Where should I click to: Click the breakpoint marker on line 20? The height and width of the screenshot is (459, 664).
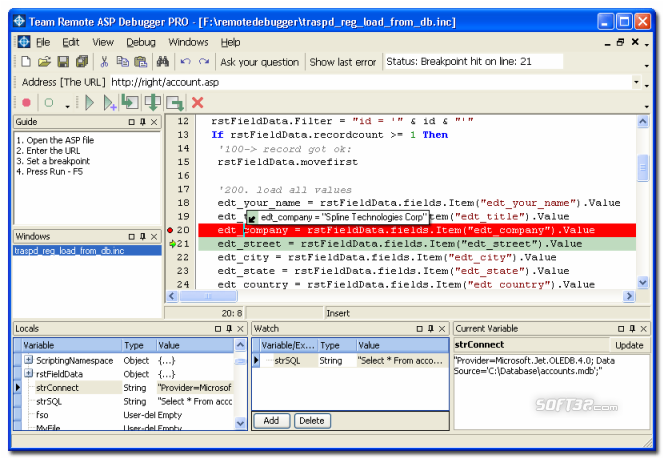pyautogui.click(x=170, y=230)
